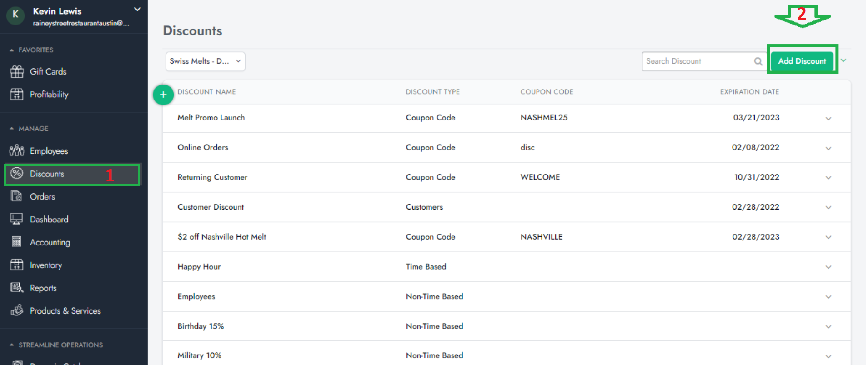Click the Discounts percent icon
The height and width of the screenshot is (365, 868).
pyautogui.click(x=17, y=173)
